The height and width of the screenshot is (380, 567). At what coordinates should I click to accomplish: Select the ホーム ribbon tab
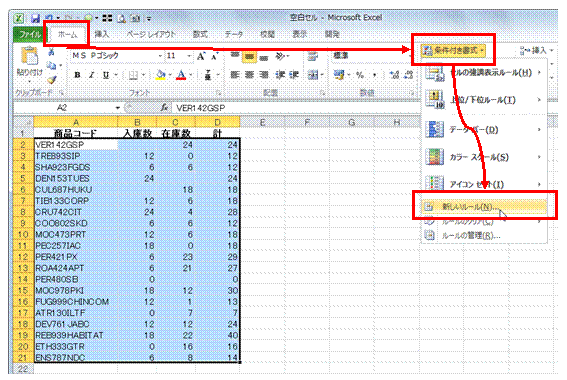pyautogui.click(x=68, y=35)
